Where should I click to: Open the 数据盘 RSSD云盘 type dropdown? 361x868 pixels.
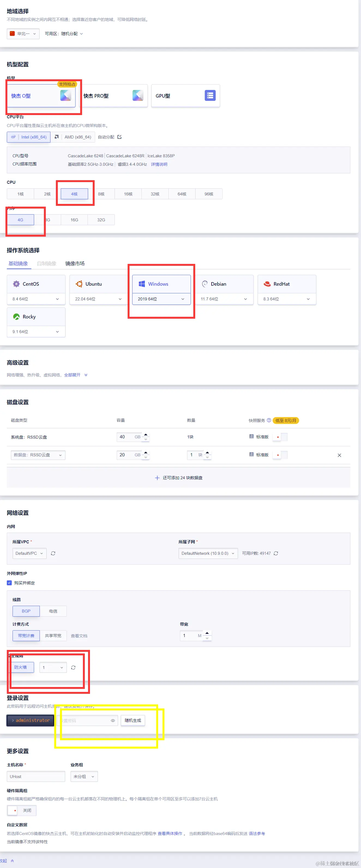[x=38, y=455]
